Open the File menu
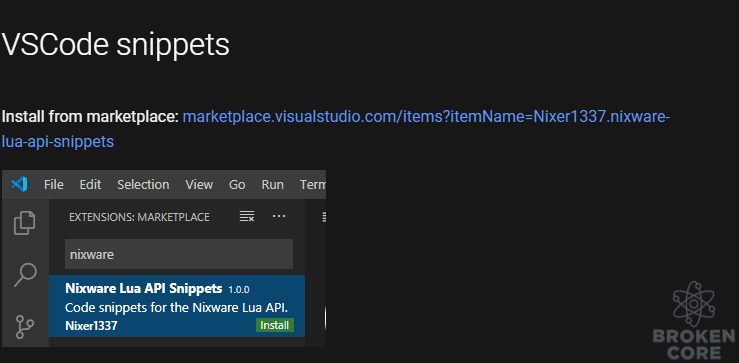Viewport: 739px width, 363px height. pyautogui.click(x=54, y=185)
